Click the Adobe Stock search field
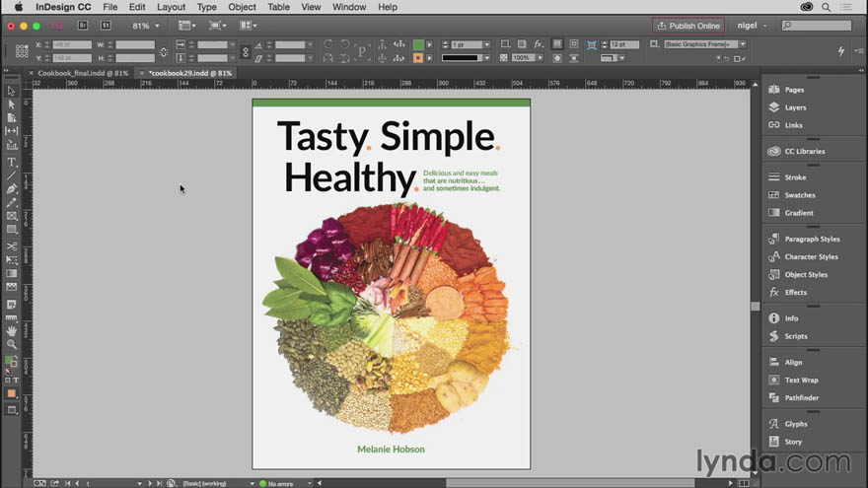 coord(817,26)
